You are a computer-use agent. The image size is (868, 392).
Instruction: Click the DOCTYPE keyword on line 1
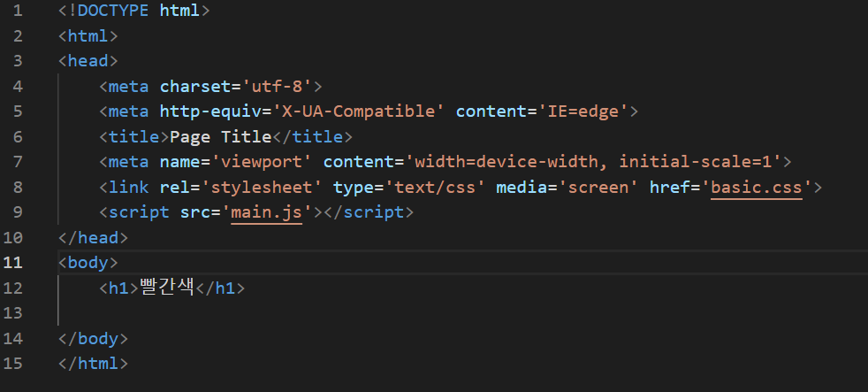click(x=113, y=11)
